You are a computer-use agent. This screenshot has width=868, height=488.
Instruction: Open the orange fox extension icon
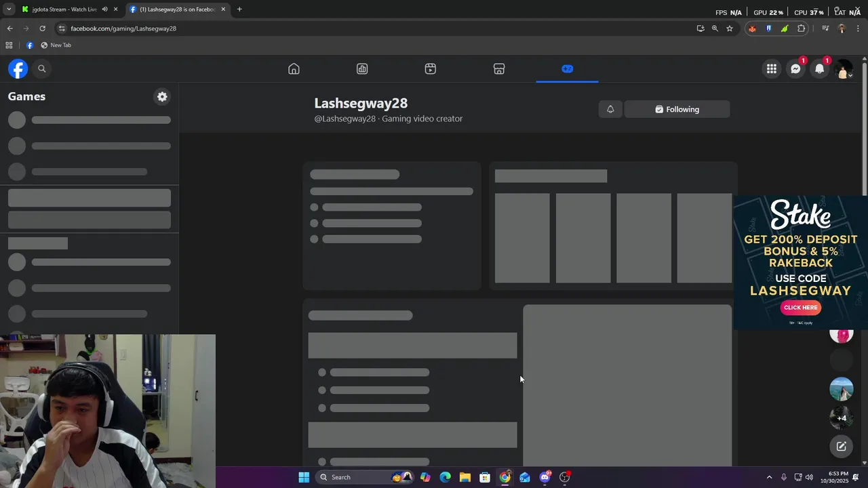752,28
